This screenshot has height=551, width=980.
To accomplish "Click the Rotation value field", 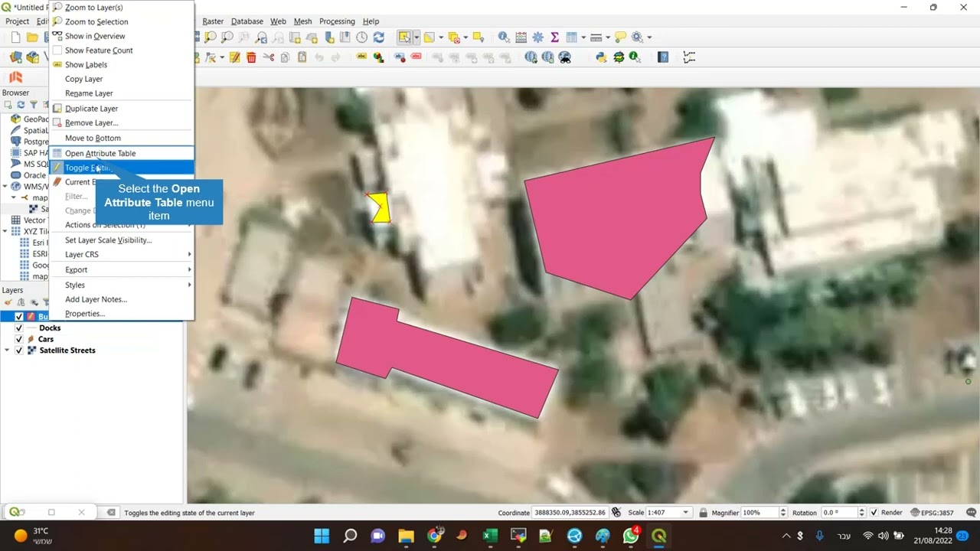I will pos(838,513).
